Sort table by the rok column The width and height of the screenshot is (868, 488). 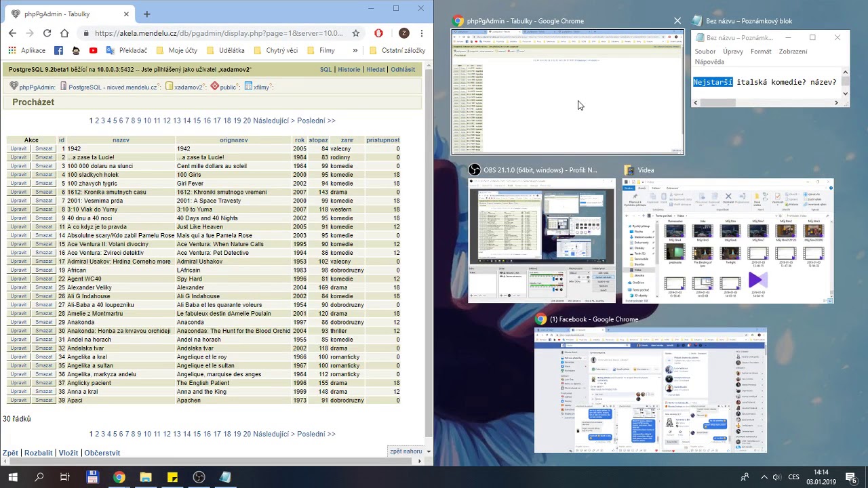tap(299, 140)
